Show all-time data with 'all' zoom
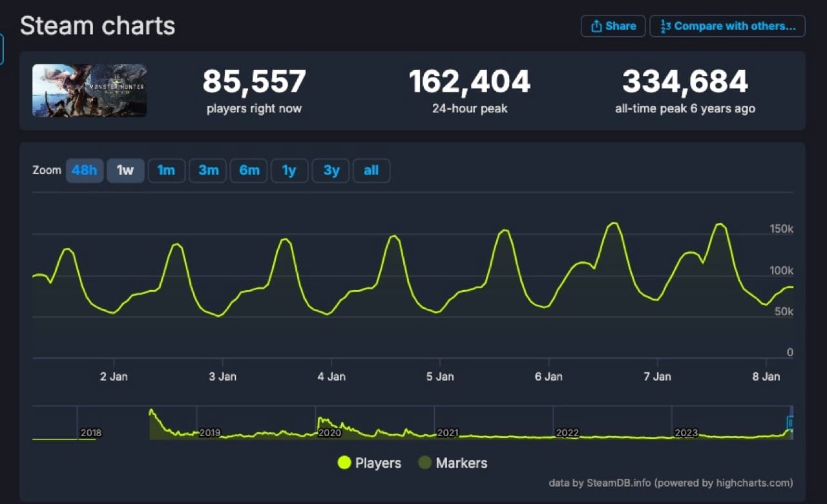 (372, 171)
